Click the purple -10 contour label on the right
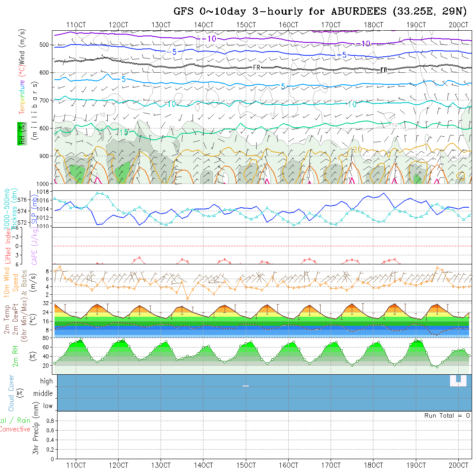This screenshot has height=476, width=476. point(365,44)
